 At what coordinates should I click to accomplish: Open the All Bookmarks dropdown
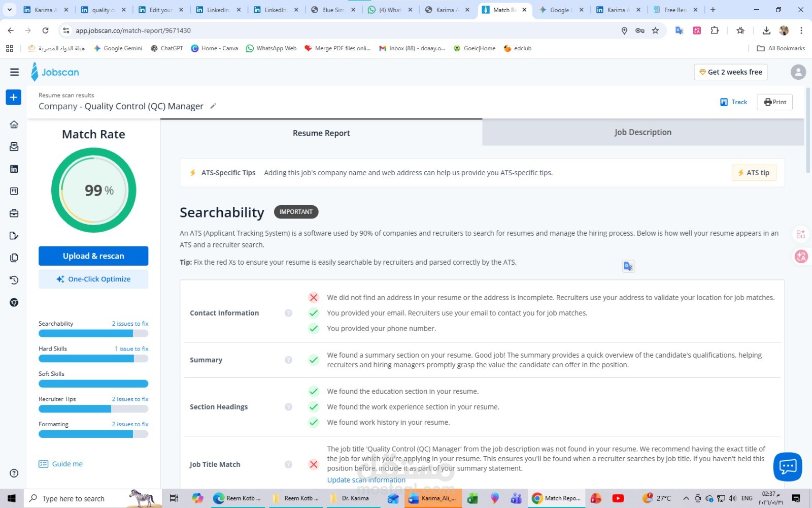click(780, 48)
